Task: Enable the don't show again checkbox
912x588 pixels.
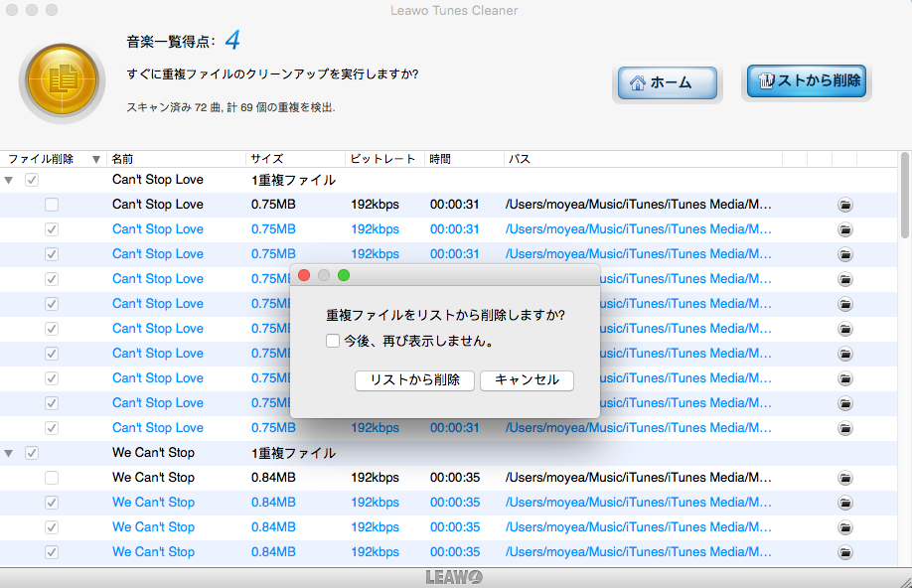Action: (x=333, y=341)
